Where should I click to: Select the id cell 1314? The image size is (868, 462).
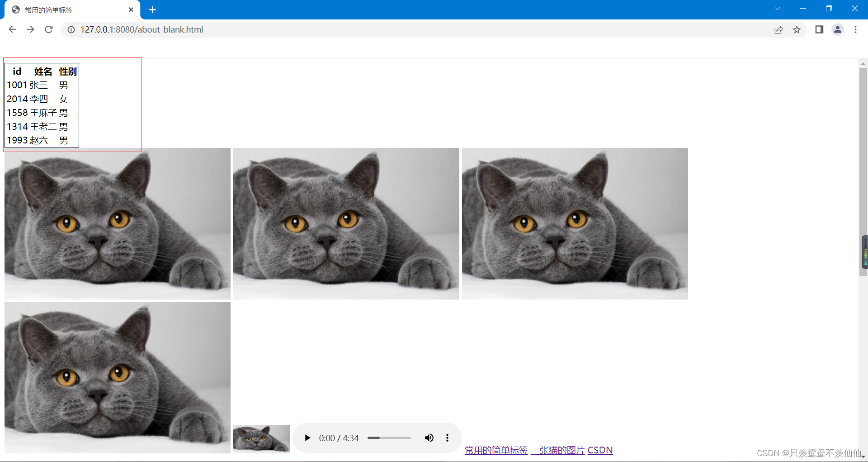coord(17,127)
